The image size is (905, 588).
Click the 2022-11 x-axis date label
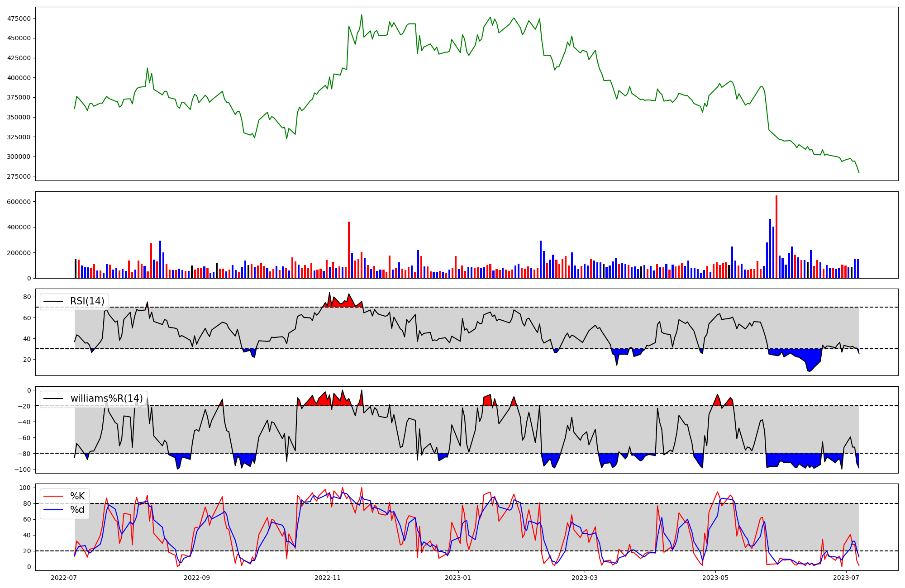[x=328, y=578]
